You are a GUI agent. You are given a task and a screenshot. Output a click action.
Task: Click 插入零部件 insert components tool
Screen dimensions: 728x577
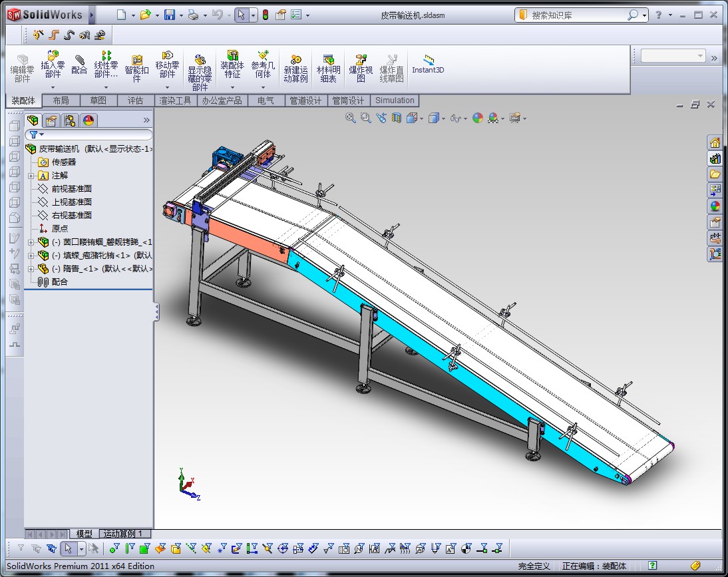[53, 65]
